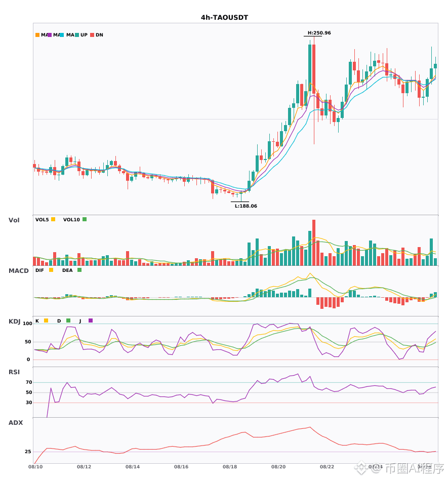Click the Vol panel label

(14, 220)
